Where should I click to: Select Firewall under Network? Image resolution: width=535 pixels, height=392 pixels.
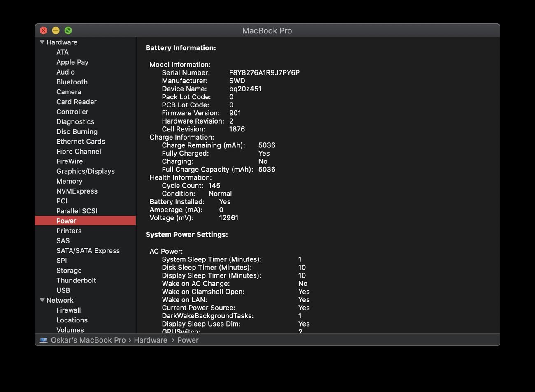69,310
